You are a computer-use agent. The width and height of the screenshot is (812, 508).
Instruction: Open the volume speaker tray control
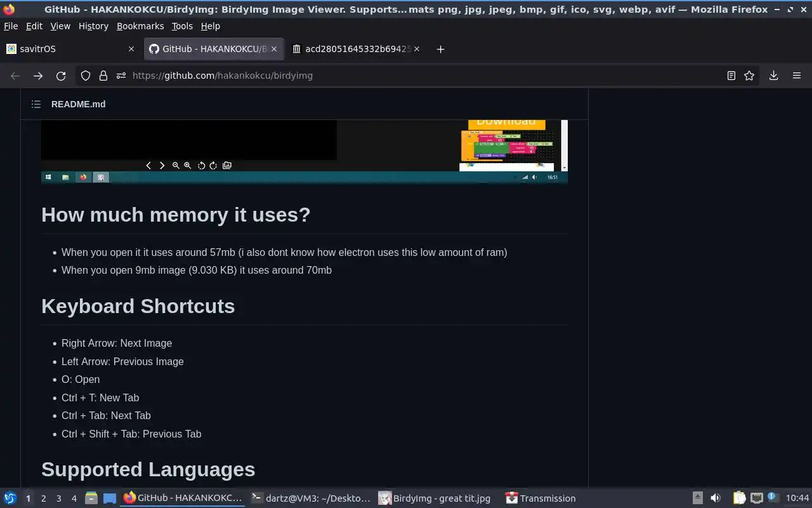716,498
